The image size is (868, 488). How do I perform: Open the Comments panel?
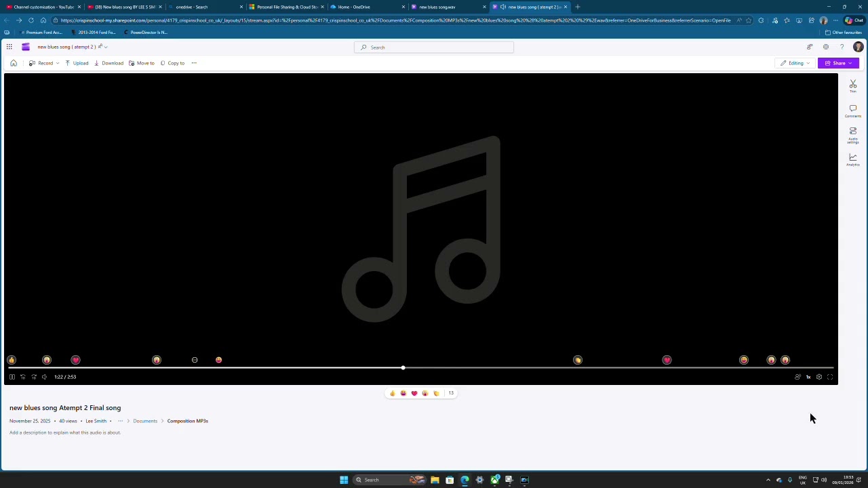(853, 110)
